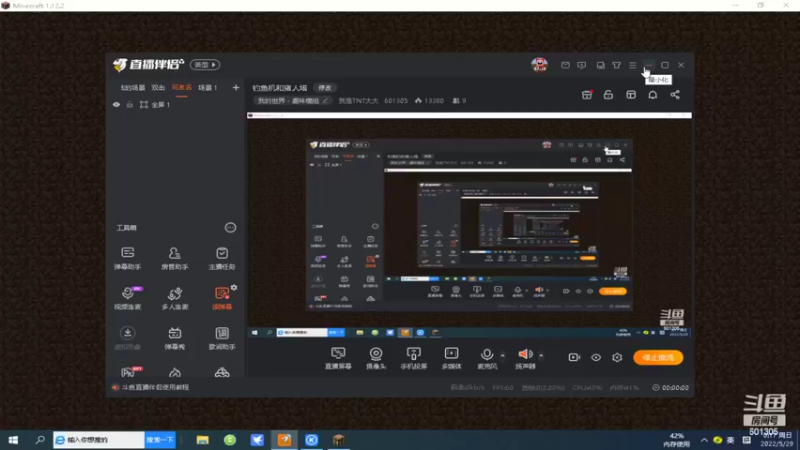This screenshot has width=800, height=450.
Task: Click the user avatar in title bar
Action: pos(539,65)
